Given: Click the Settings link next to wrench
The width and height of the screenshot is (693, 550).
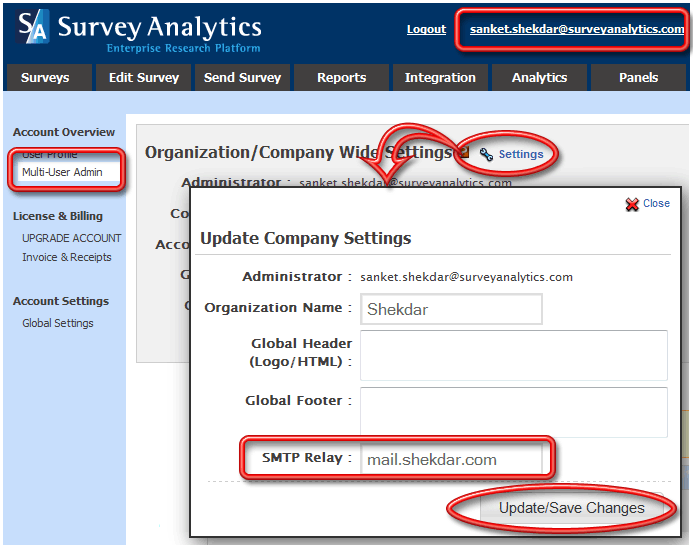Looking at the screenshot, I should (x=521, y=154).
